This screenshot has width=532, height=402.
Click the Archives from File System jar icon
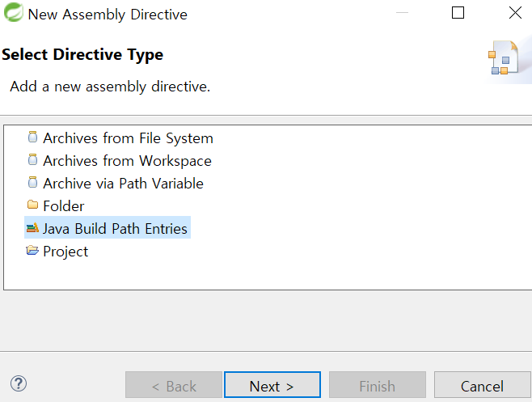click(32, 138)
